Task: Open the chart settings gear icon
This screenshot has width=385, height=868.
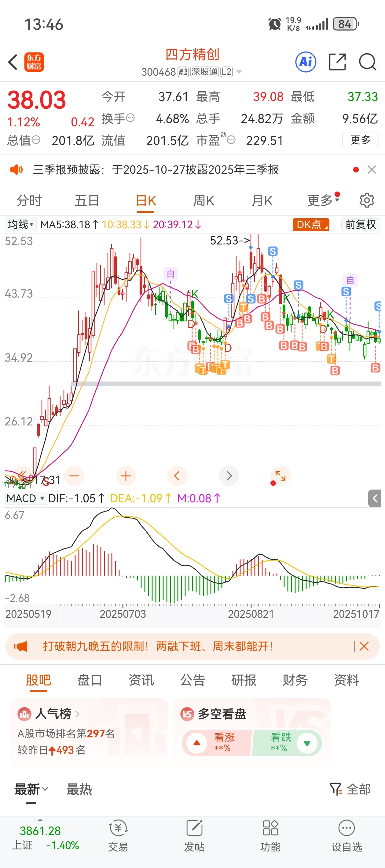Action: coord(367,200)
